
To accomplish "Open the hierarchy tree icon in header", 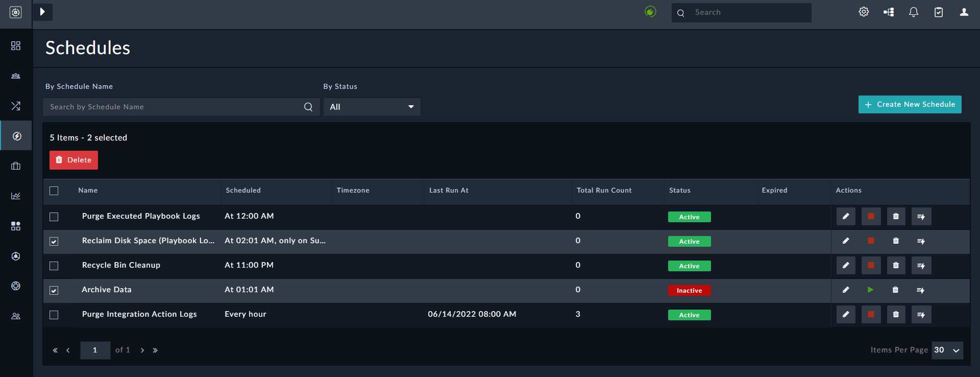I will point(889,12).
